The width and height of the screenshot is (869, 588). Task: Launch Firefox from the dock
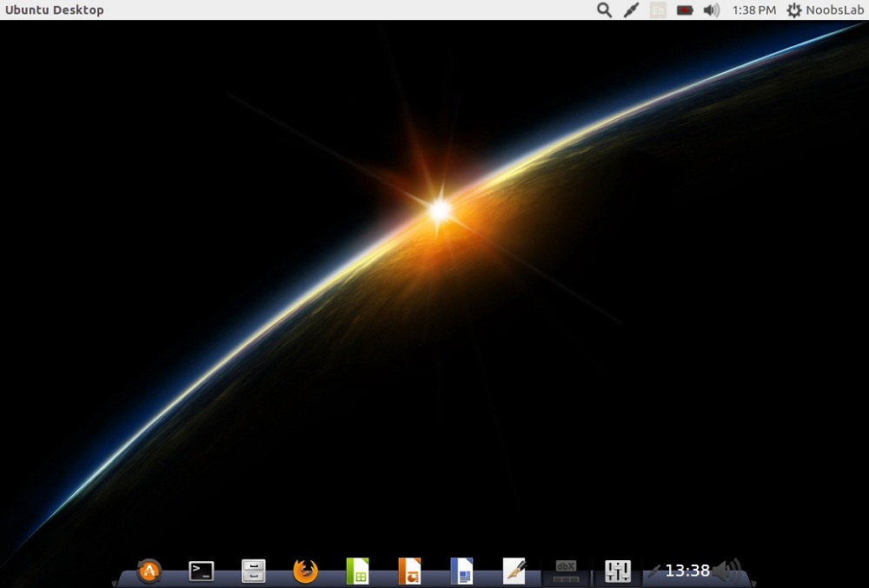305,571
